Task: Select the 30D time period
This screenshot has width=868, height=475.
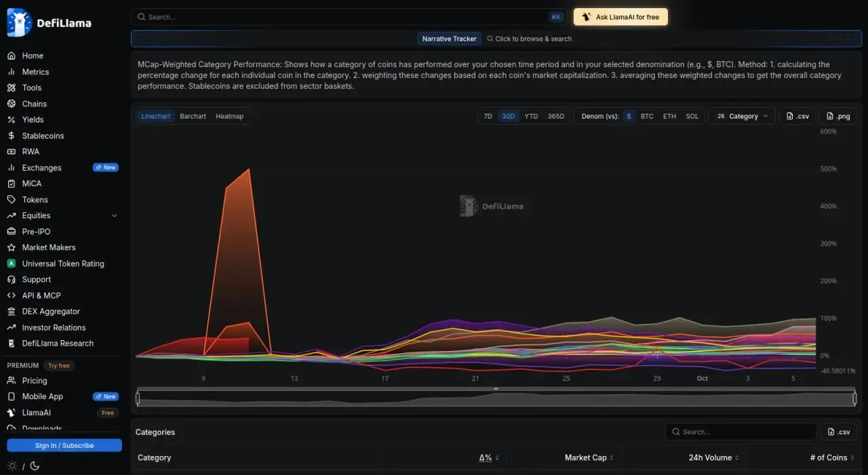Action: tap(508, 117)
